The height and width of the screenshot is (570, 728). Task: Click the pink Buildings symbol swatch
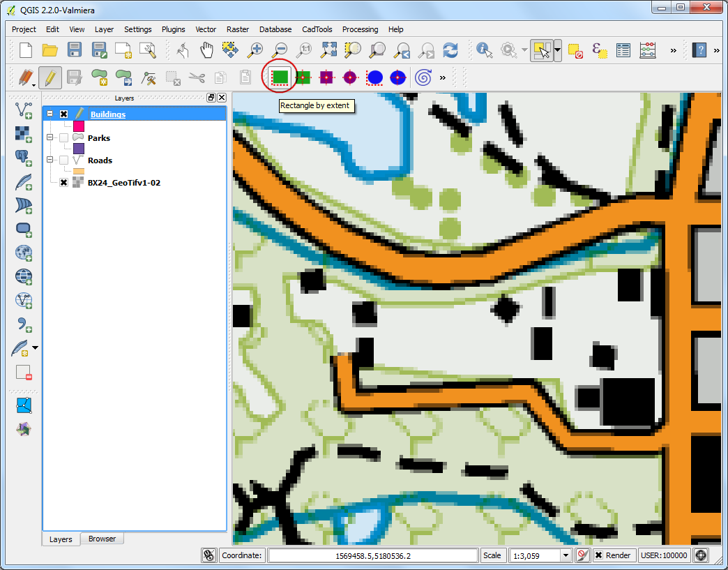pos(79,126)
